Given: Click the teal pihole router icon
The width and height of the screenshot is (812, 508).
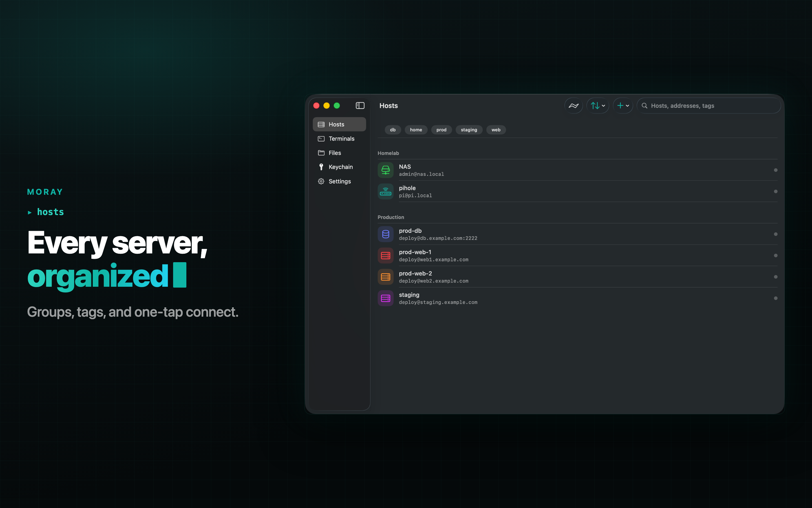Looking at the screenshot, I should coord(385,192).
